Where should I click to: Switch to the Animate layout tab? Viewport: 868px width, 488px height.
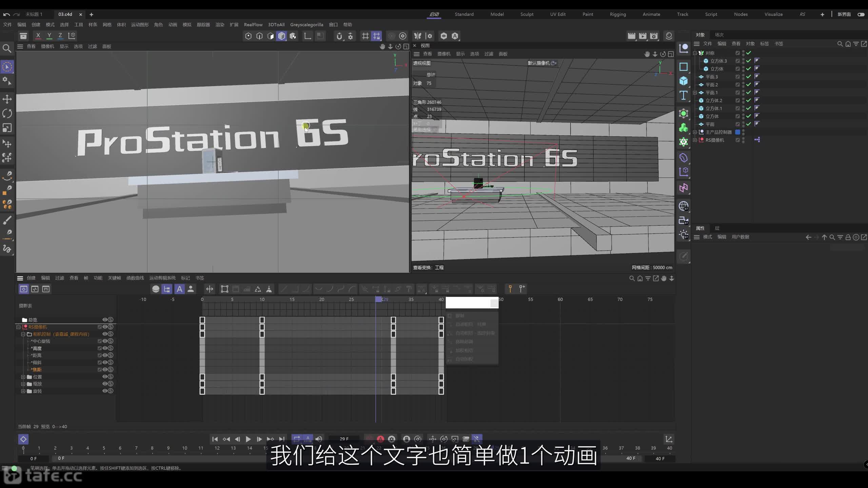(x=651, y=14)
